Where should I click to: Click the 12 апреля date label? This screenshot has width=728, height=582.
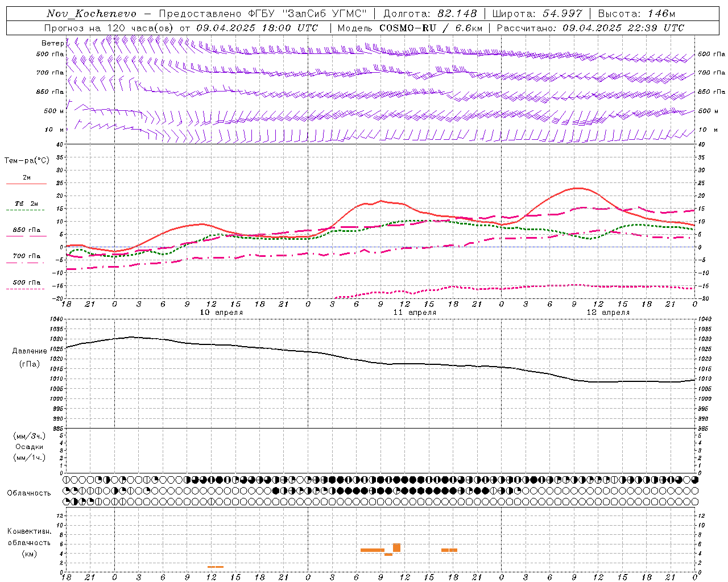(x=608, y=313)
